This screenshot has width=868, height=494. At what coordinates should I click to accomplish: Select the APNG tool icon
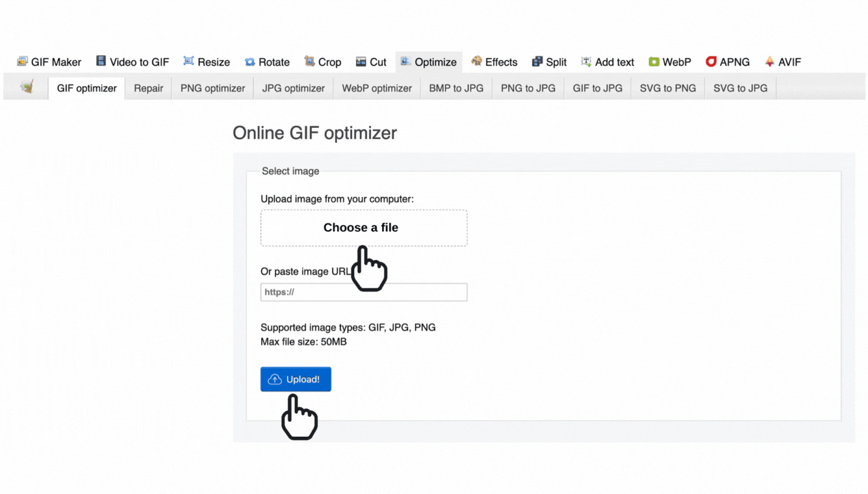(711, 62)
